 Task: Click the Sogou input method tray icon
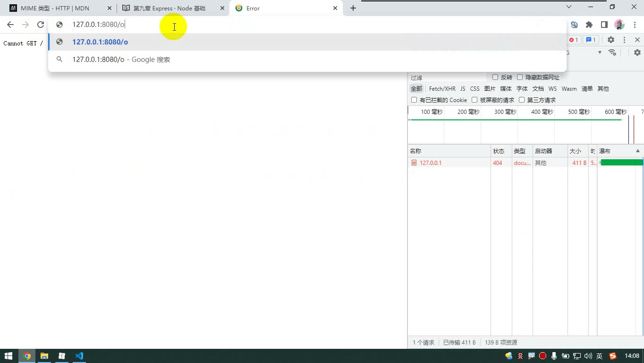click(x=613, y=356)
